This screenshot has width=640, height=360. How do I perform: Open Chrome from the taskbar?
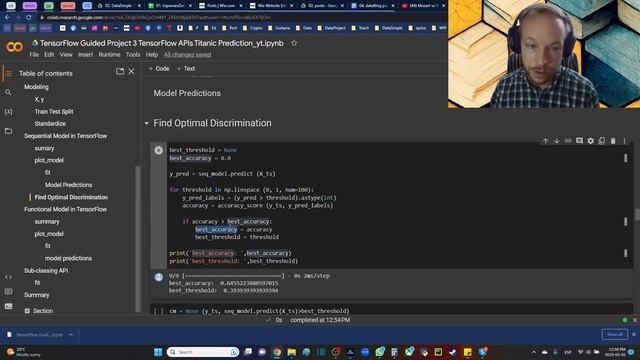(277, 352)
